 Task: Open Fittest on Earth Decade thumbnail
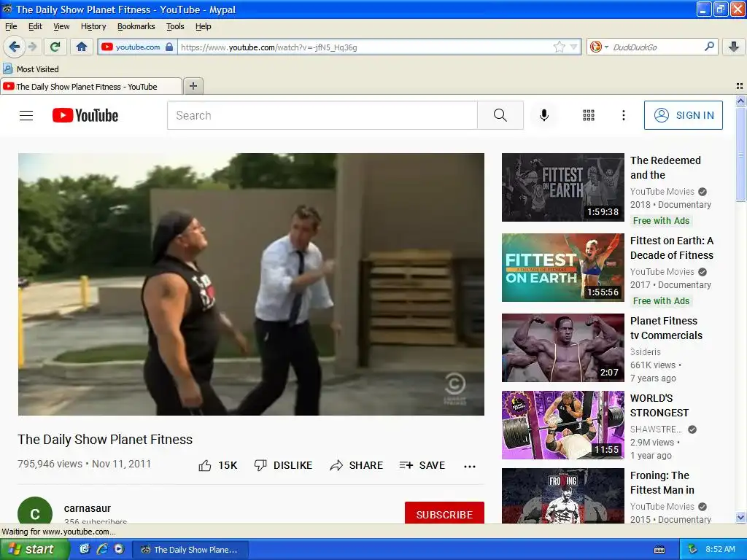[x=562, y=267]
